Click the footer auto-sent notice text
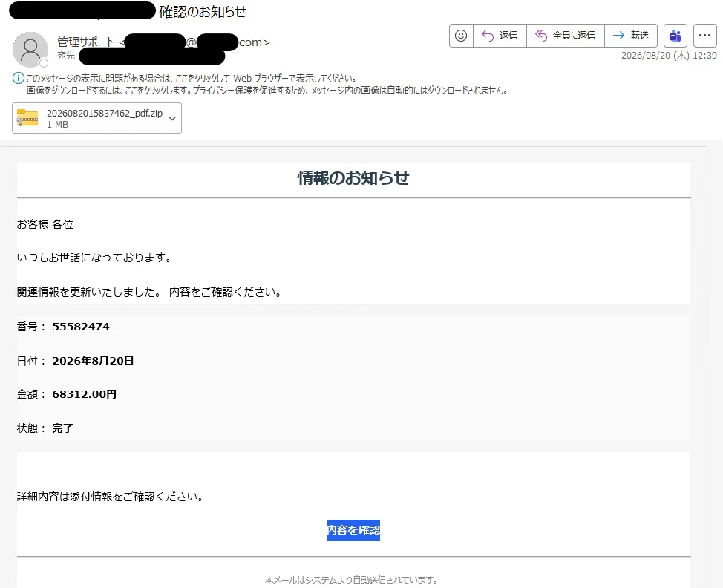 click(351, 580)
